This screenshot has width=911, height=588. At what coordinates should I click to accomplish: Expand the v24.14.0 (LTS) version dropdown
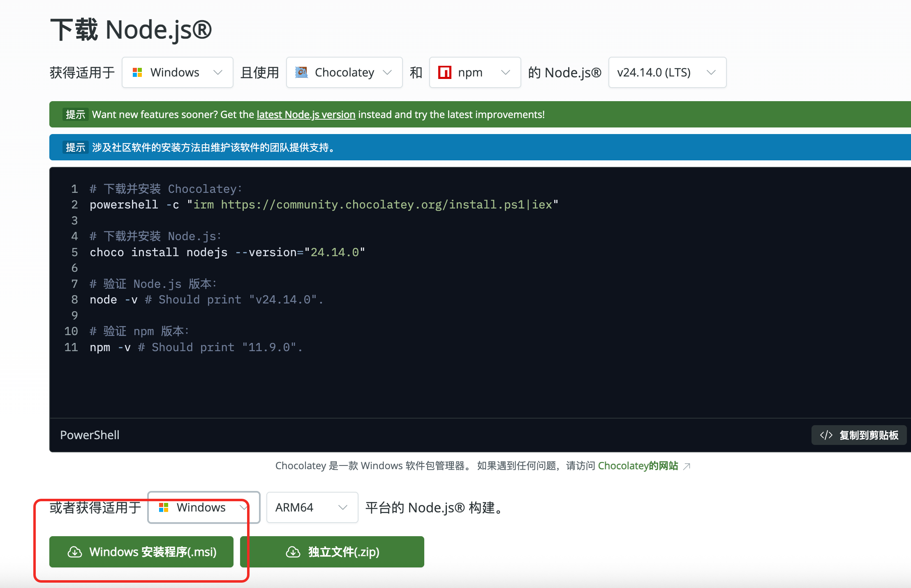pyautogui.click(x=667, y=72)
